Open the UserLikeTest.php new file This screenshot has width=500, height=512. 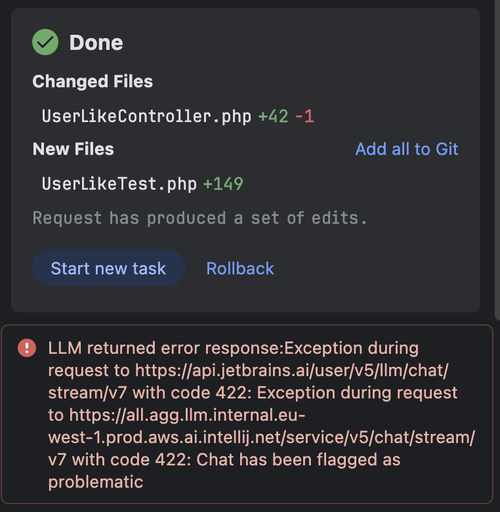(119, 184)
